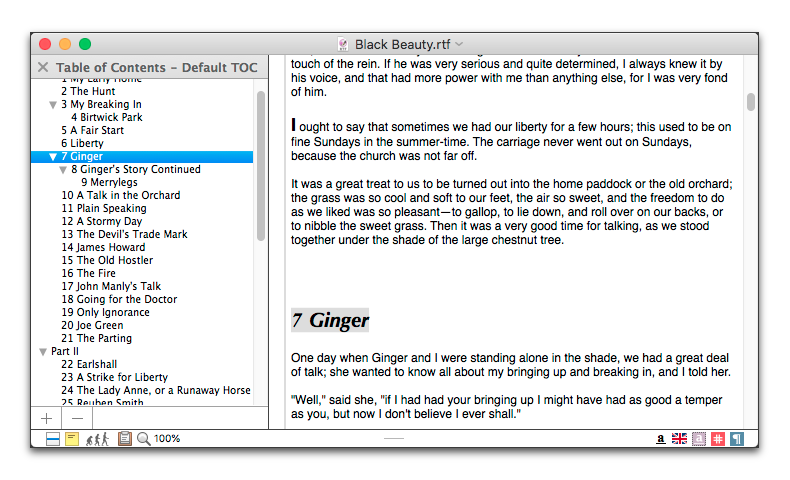The image size is (790, 480).
Task: Select 6 Liberty entry
Action: coord(82,144)
